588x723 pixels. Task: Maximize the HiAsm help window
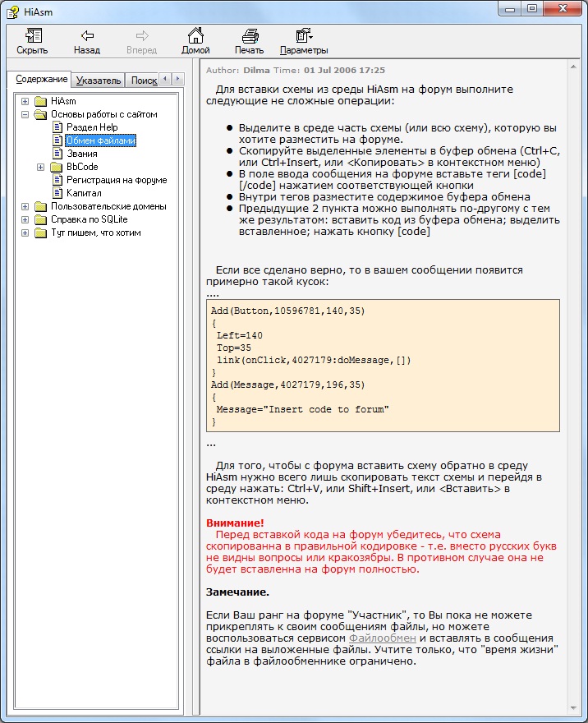point(532,9)
